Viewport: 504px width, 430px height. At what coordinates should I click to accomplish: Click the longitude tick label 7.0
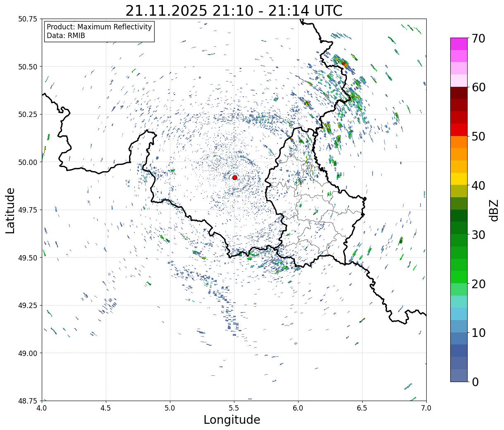[x=426, y=408]
